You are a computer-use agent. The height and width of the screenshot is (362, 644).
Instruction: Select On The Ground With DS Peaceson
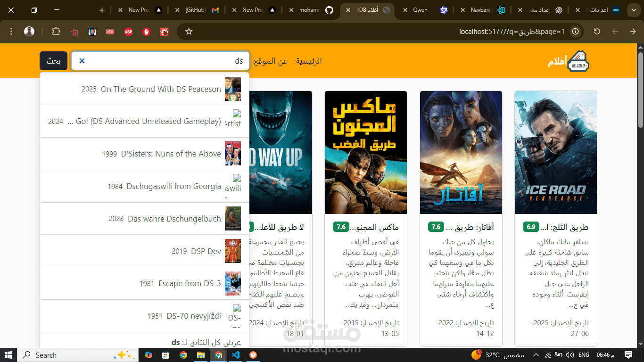(145, 89)
